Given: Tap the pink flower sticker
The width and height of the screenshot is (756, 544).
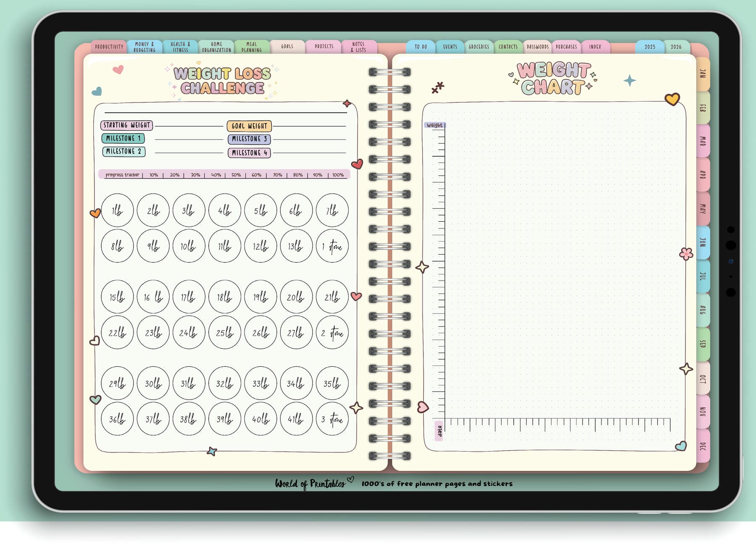Looking at the screenshot, I should click(686, 254).
